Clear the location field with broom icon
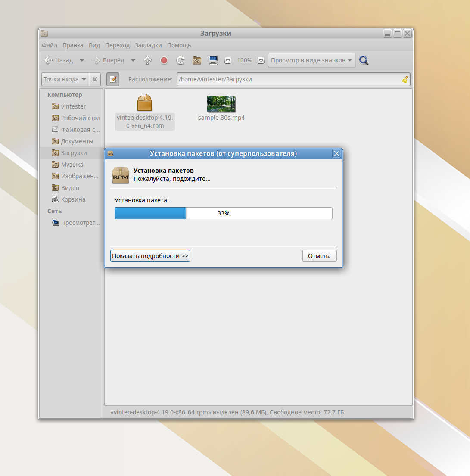 click(x=405, y=79)
